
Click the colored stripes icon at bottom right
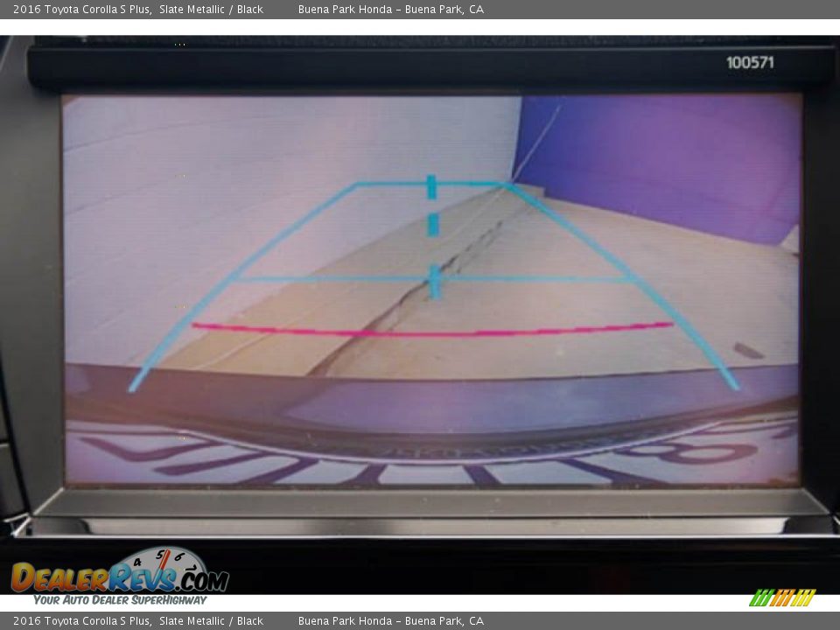pyautogui.click(x=781, y=598)
